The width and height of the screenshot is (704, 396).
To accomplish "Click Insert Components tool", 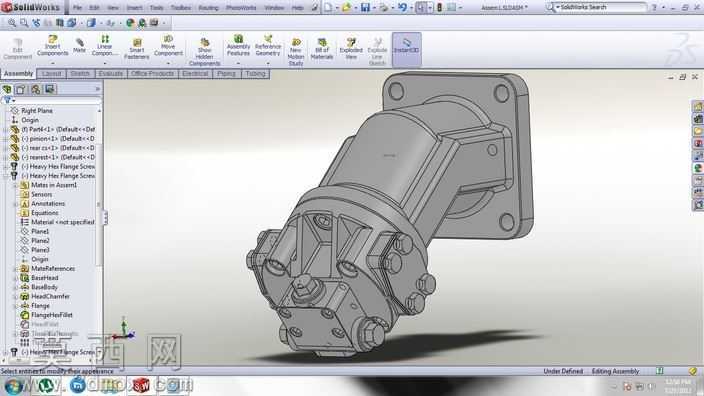I will click(x=53, y=46).
